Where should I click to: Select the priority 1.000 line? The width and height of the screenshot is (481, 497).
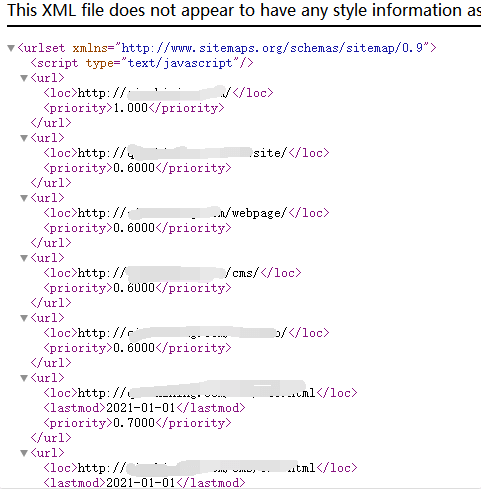pos(134,108)
